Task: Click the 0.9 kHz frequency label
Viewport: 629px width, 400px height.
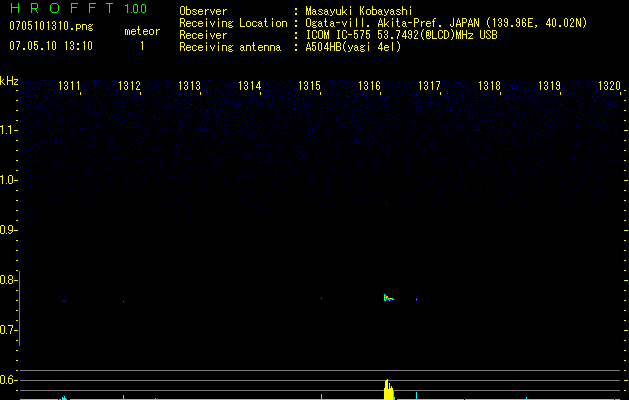Action: pyautogui.click(x=8, y=230)
